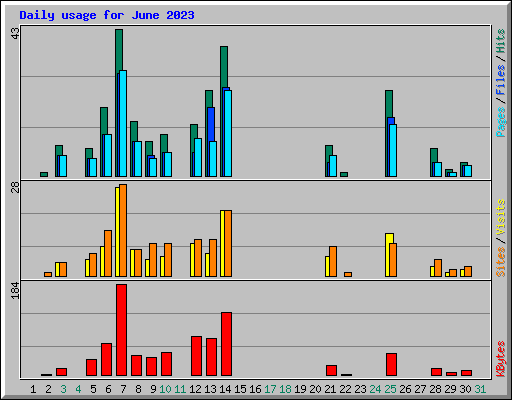Click the red KBytes bar for day 6

[x=106, y=359]
